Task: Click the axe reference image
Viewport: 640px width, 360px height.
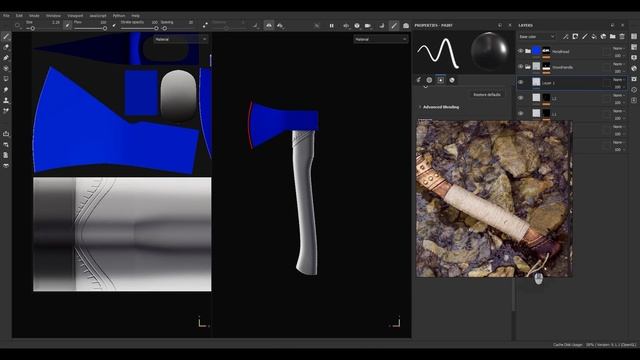Action: (x=494, y=199)
